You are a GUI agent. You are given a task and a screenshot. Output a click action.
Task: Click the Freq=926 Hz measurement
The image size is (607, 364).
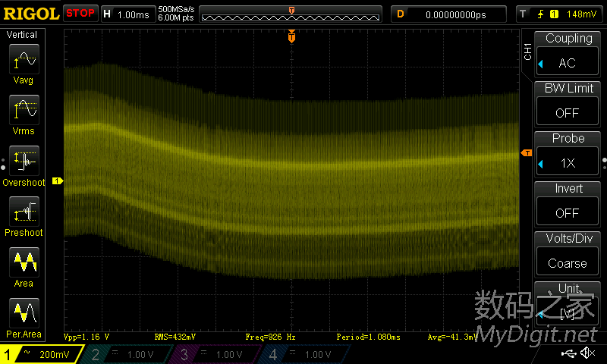click(x=270, y=337)
